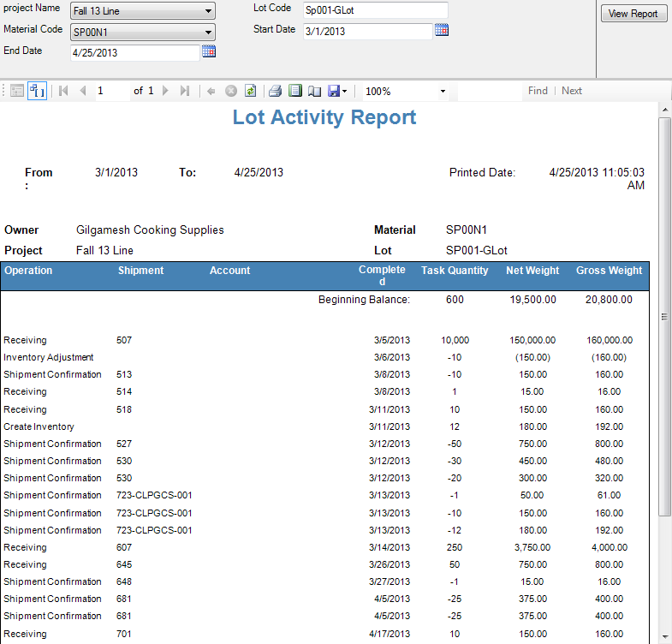672x644 pixels.
Task: Click the Operation column header
Action: pyautogui.click(x=28, y=271)
